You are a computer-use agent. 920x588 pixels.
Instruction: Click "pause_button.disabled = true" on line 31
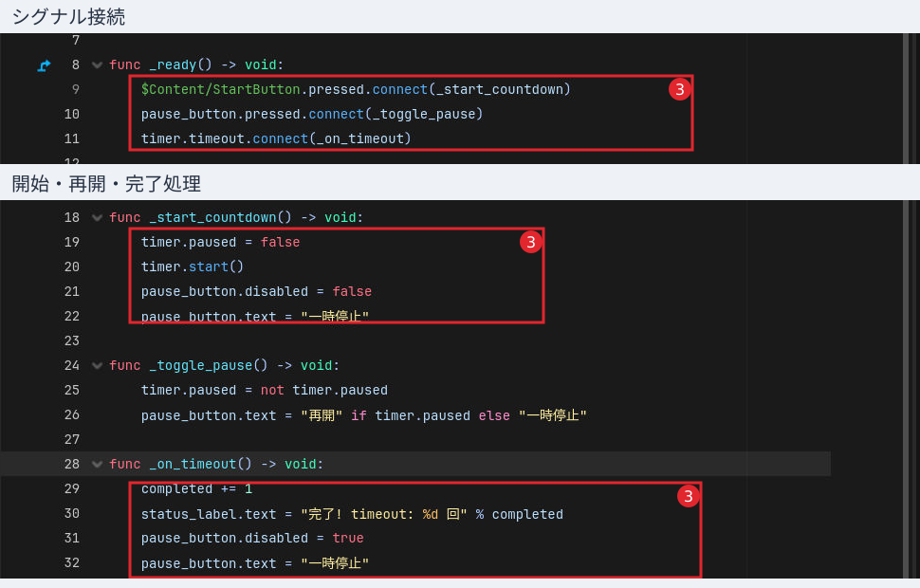(x=252, y=538)
